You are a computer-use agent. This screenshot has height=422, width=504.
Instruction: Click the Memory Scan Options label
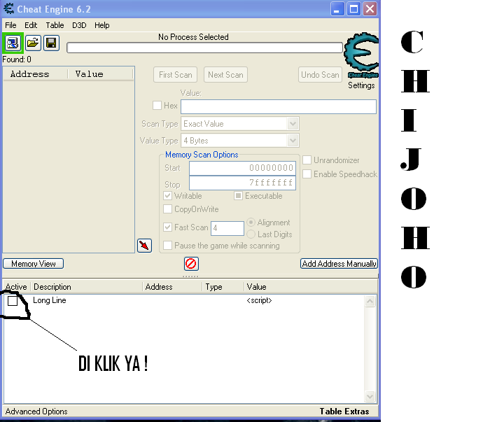[202, 155]
